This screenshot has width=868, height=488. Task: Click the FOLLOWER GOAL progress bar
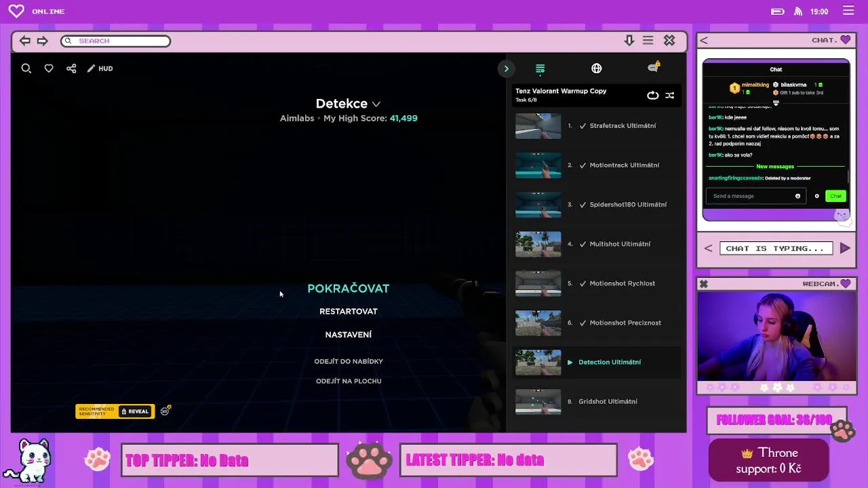pyautogui.click(x=776, y=420)
